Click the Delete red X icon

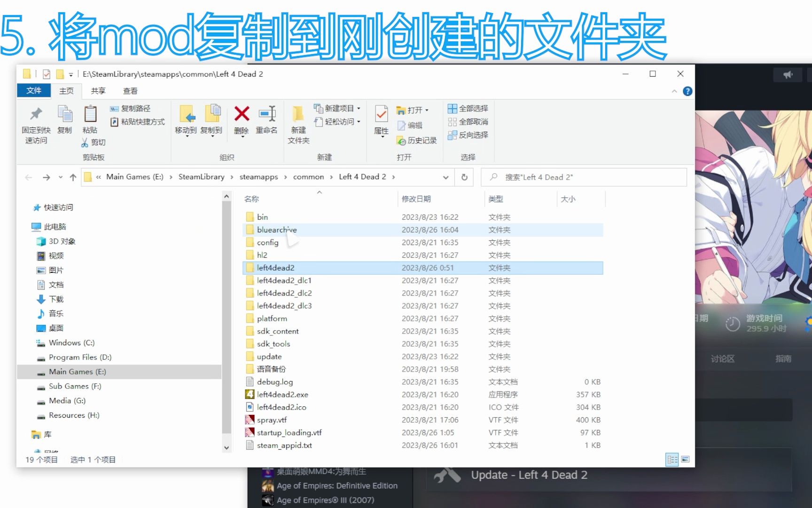(242, 114)
